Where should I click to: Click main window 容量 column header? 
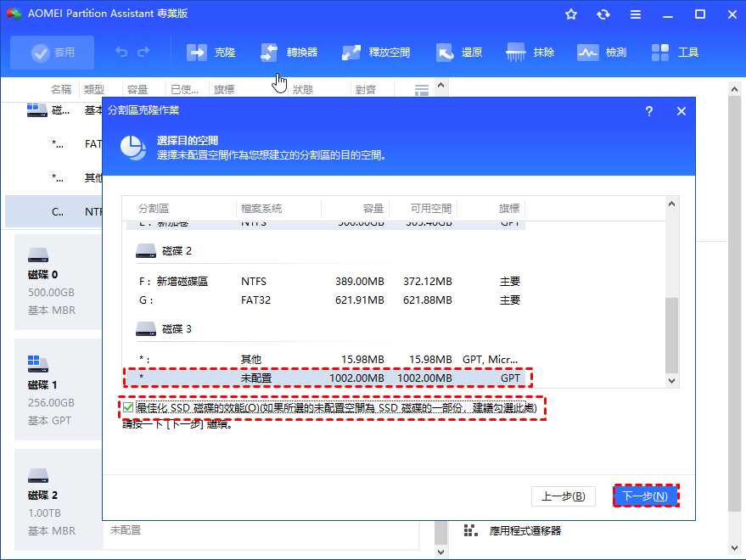click(x=137, y=89)
